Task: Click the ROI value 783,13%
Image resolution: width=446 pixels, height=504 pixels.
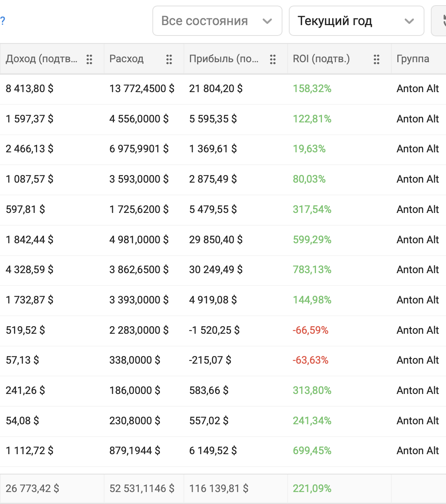Action: [312, 270]
